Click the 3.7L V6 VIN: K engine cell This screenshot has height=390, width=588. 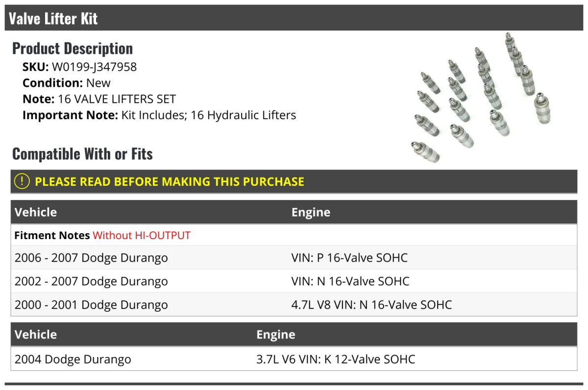[x=335, y=359]
